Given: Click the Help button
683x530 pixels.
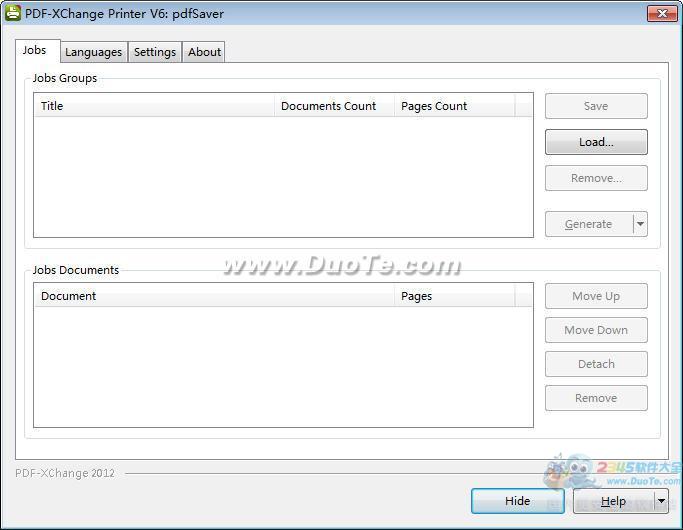Looking at the screenshot, I should pos(613,501).
